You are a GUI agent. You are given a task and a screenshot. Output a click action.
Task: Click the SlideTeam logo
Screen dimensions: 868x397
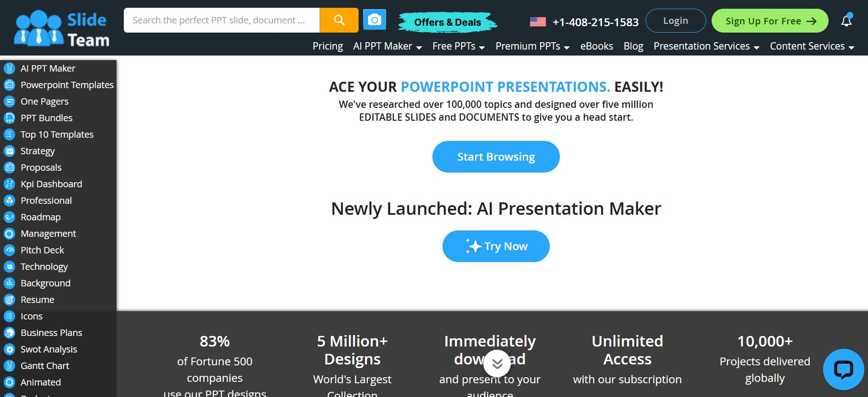coord(62,28)
